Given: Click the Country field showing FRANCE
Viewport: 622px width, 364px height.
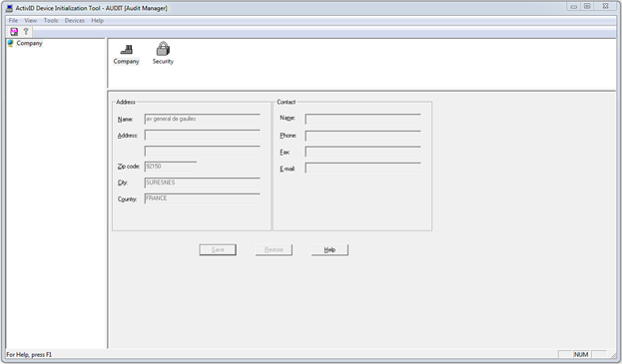Looking at the screenshot, I should [203, 198].
